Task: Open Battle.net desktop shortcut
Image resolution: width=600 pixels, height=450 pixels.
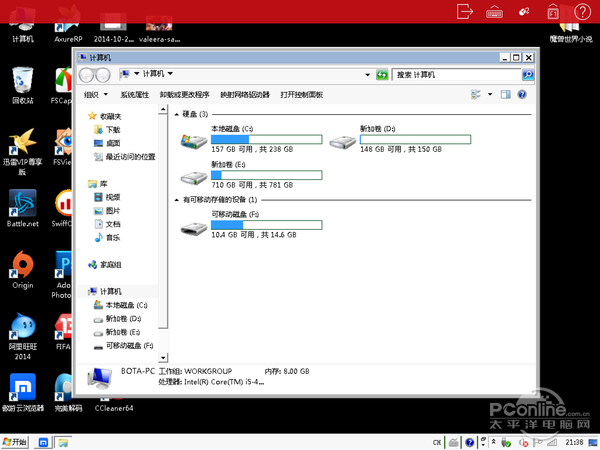Action: click(22, 204)
